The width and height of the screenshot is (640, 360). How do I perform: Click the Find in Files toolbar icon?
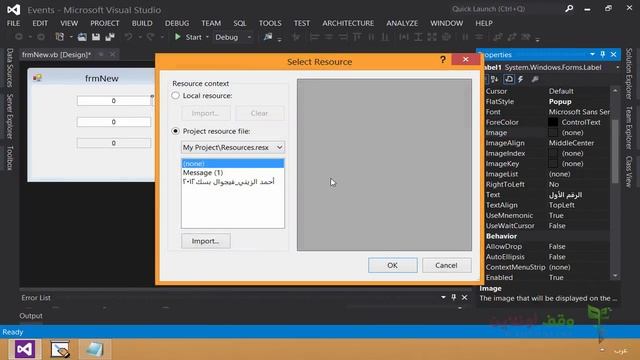(268, 37)
